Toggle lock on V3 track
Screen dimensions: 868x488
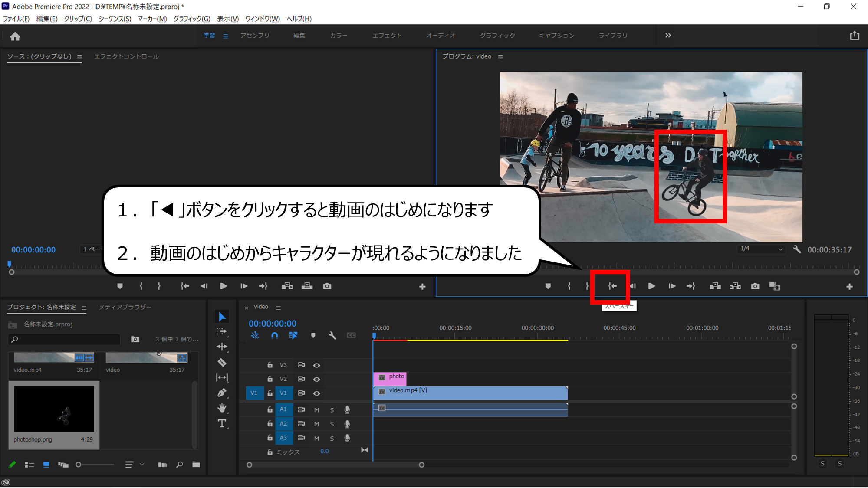270,365
